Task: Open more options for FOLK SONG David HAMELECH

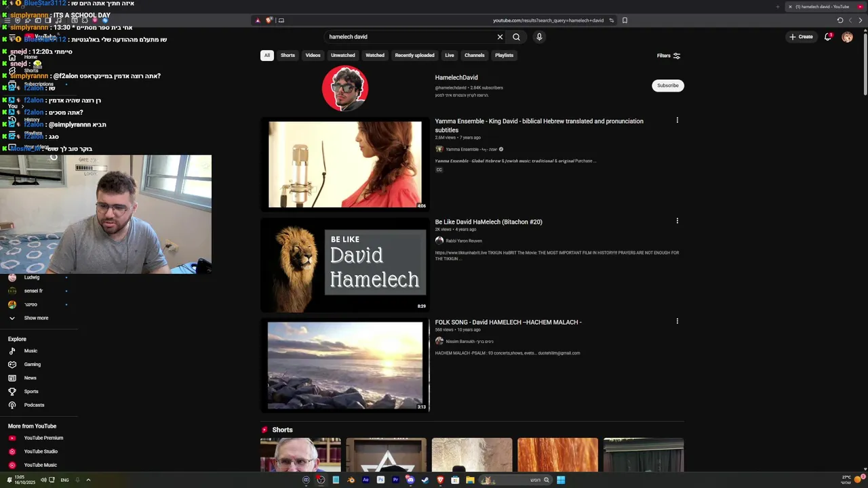Action: 677,321
